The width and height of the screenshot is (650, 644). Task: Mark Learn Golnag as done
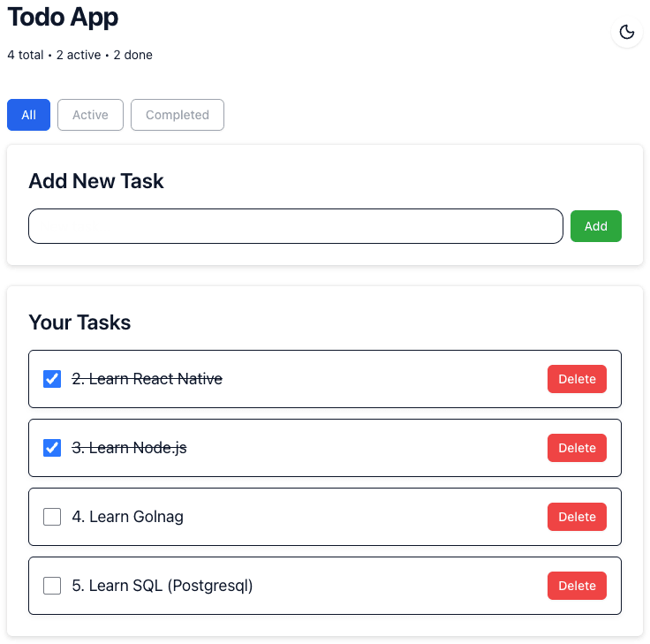52,517
